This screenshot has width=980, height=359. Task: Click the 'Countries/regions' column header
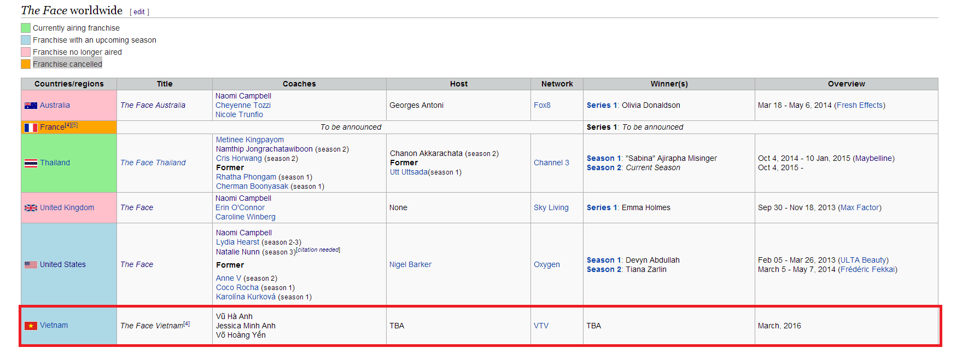[69, 84]
